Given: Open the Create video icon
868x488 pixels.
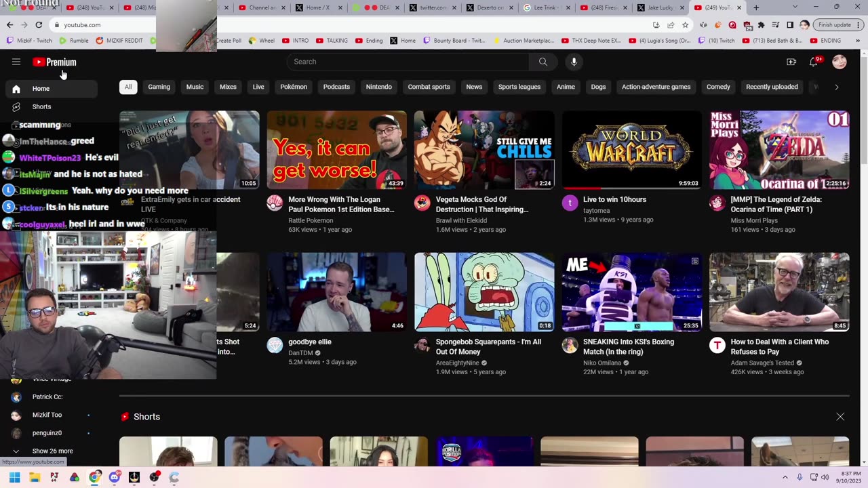Looking at the screenshot, I should coord(791,62).
